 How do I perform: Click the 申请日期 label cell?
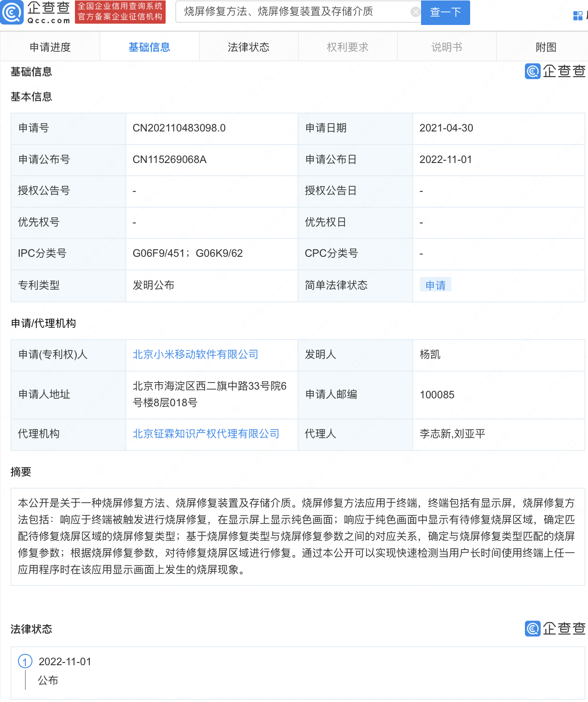click(x=355, y=128)
